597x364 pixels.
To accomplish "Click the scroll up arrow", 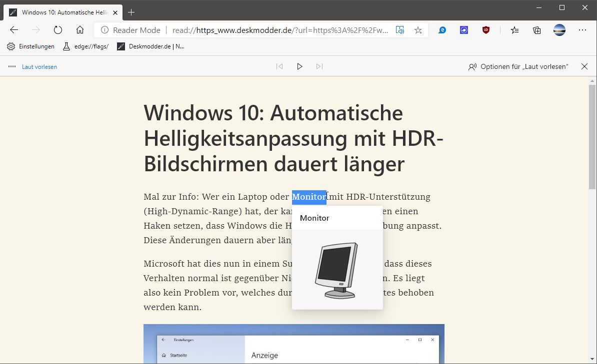I will point(592,80).
